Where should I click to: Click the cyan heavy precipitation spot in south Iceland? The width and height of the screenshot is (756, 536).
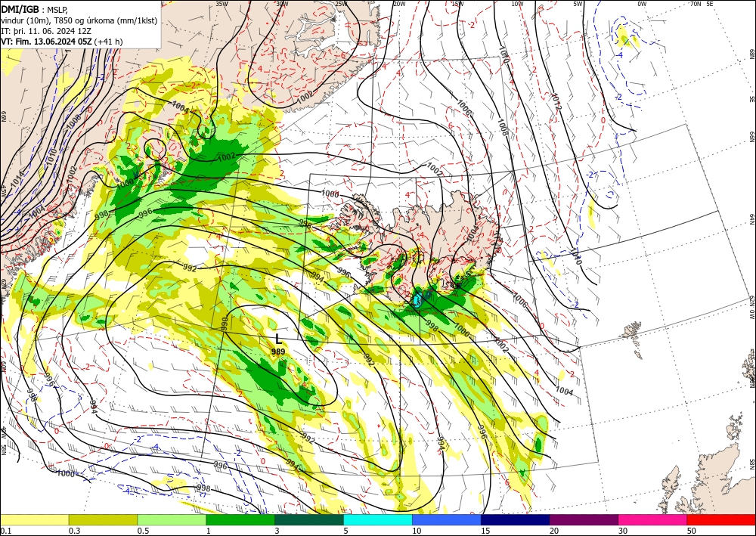418,300
